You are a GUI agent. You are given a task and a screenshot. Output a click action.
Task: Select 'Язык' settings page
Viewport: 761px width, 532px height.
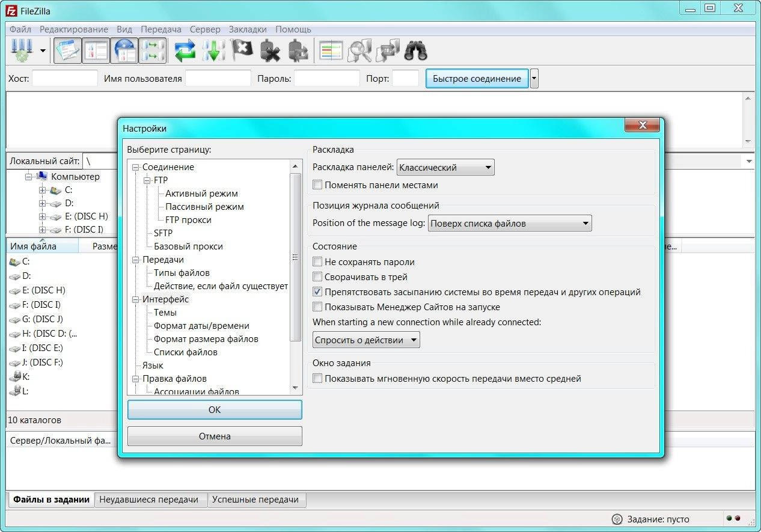point(153,365)
